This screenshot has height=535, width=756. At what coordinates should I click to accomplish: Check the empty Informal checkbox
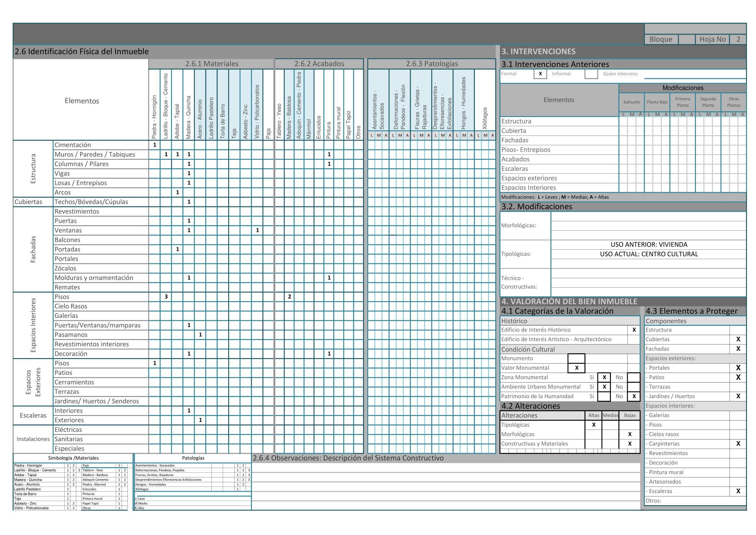pos(591,74)
